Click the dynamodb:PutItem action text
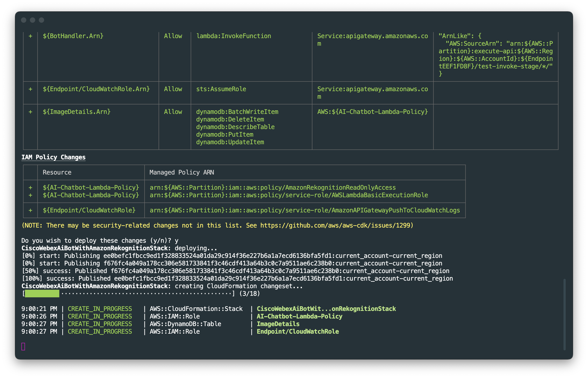588x378 pixels. pyautogui.click(x=224, y=135)
